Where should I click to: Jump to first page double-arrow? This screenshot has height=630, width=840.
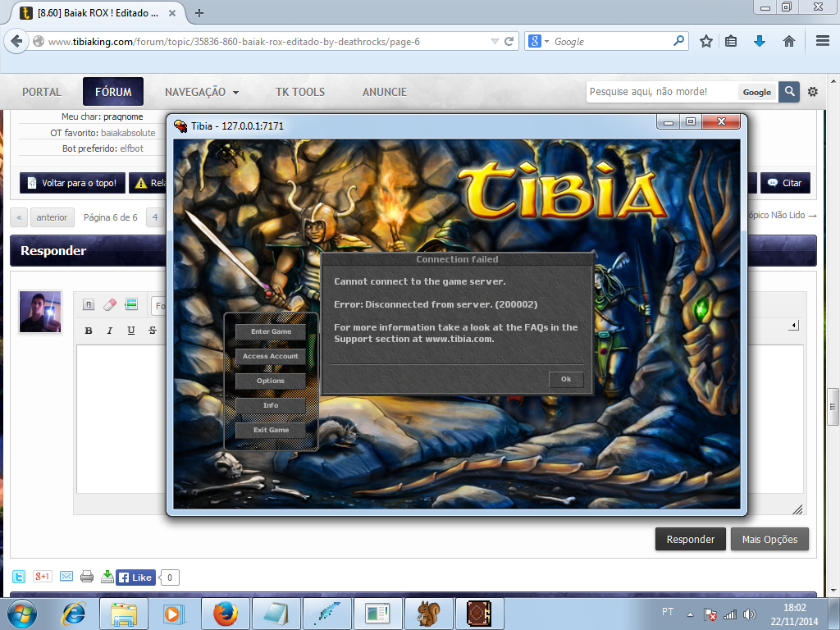(x=19, y=217)
